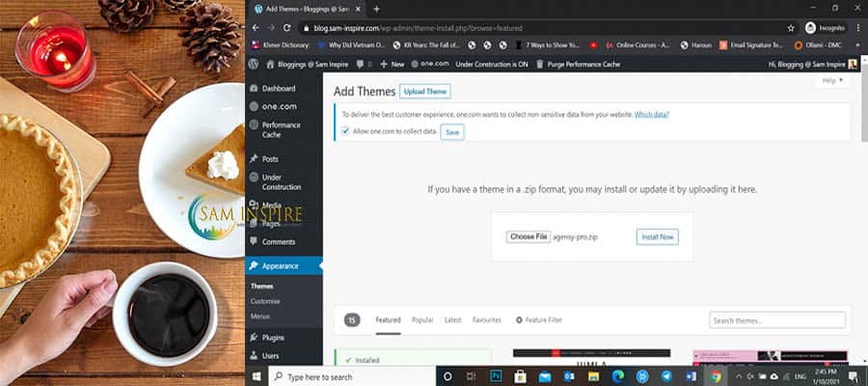868x386 pixels.
Task: Click Purge Performance Cache in admin bar
Action: click(x=578, y=65)
